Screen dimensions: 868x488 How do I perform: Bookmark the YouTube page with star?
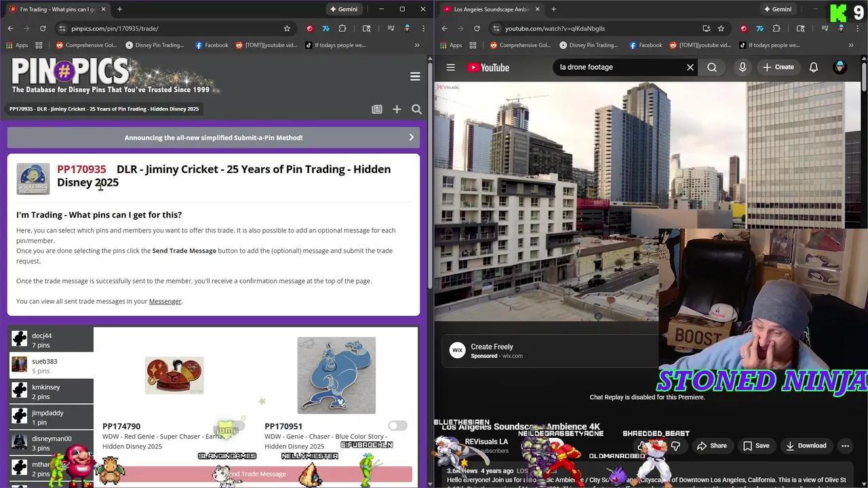721,28
